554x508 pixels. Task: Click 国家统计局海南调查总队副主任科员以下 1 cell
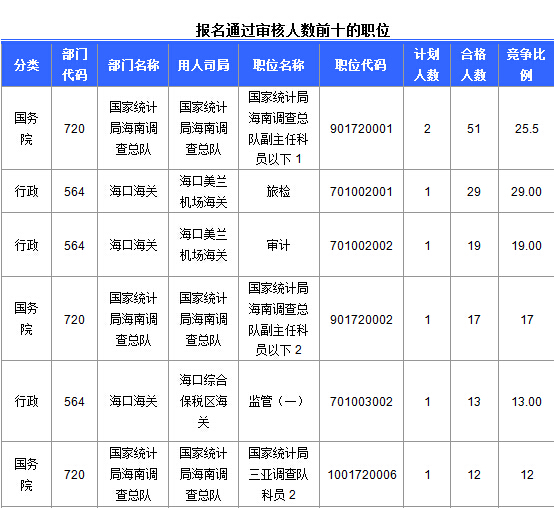(278, 128)
